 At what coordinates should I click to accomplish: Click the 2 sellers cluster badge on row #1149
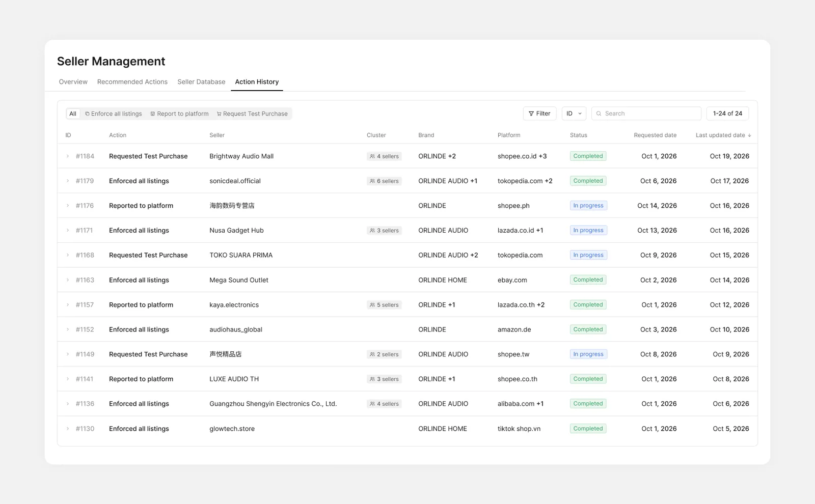[x=384, y=354]
